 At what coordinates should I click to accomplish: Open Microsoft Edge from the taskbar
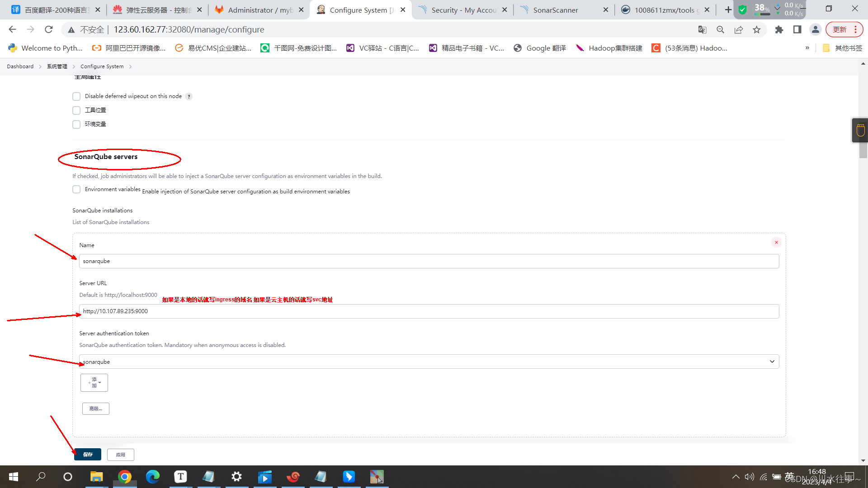click(153, 477)
